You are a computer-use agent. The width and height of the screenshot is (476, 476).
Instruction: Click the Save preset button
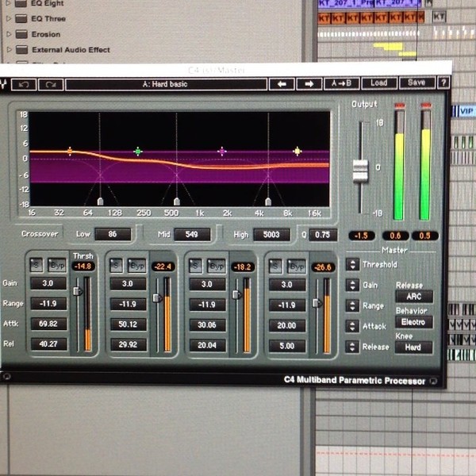click(416, 83)
